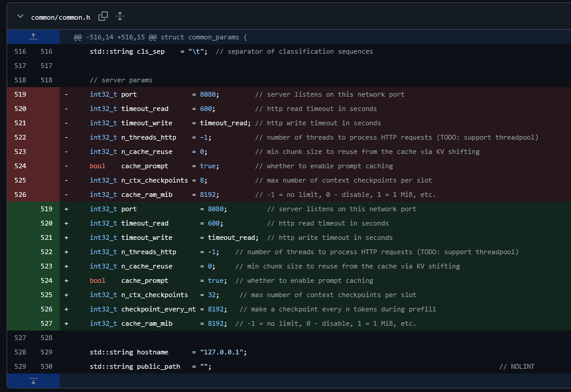571x392 pixels.
Task: Click the removed port 8080 value
Action: pyautogui.click(x=208, y=94)
